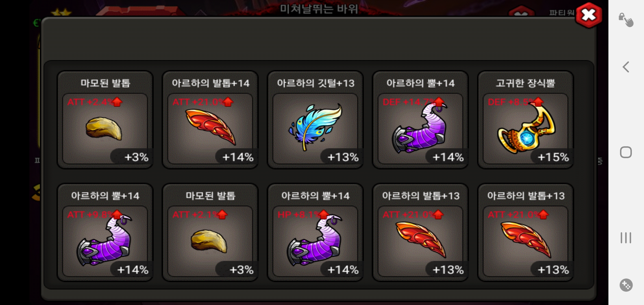Open the Android home button

point(626,152)
